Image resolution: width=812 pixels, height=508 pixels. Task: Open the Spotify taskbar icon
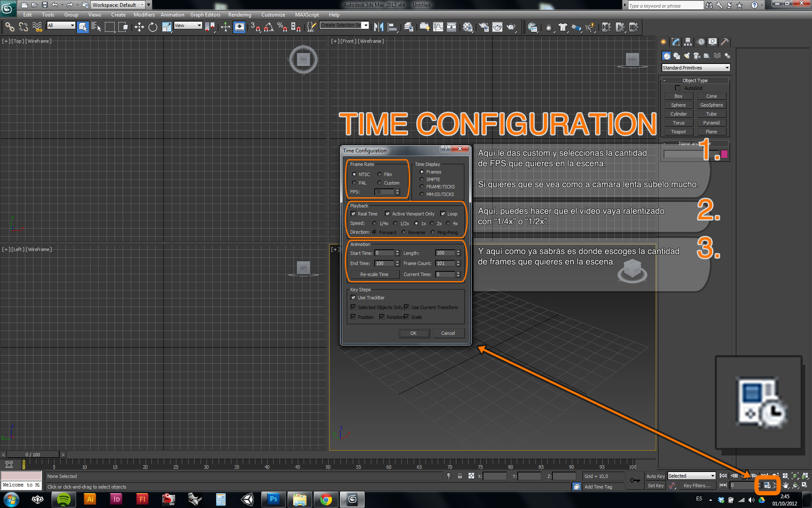point(64,500)
